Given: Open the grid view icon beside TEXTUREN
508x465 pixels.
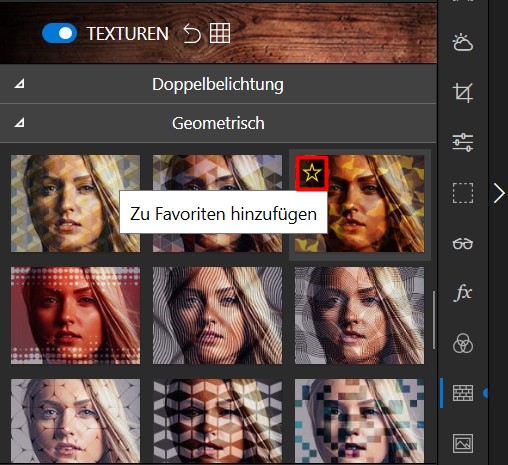Looking at the screenshot, I should pos(220,33).
